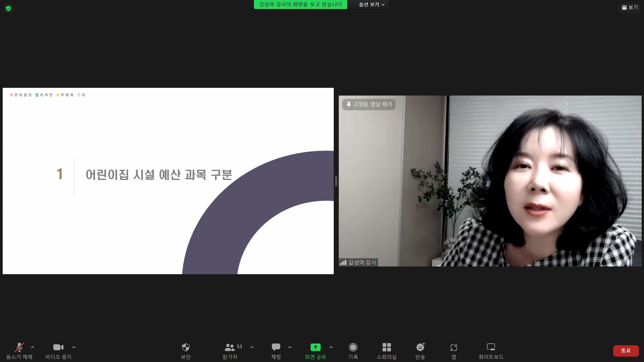Viewport: 644px width, 362px height.
Task: Click the network signal strength icon
Action: [x=343, y=262]
